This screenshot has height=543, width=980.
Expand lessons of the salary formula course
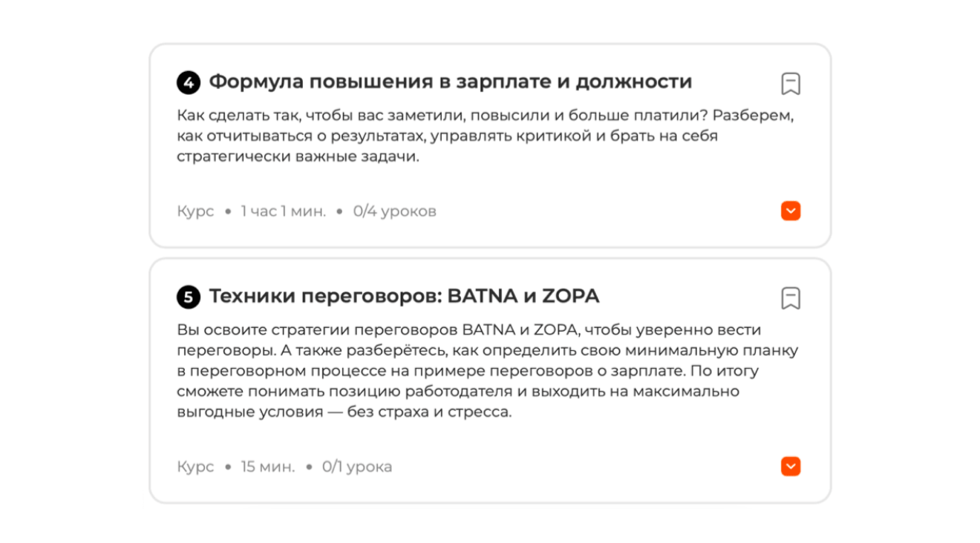point(791,211)
